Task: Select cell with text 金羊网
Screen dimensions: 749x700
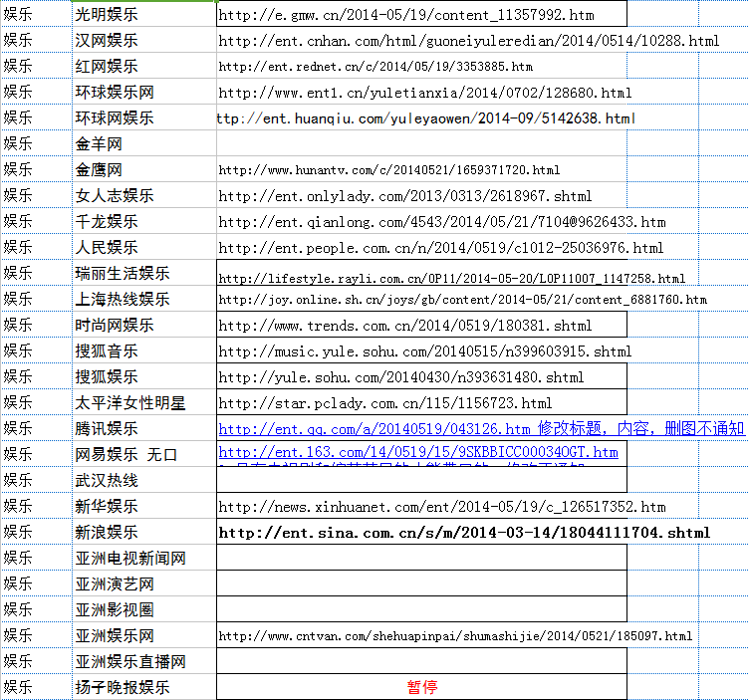Action: point(144,143)
